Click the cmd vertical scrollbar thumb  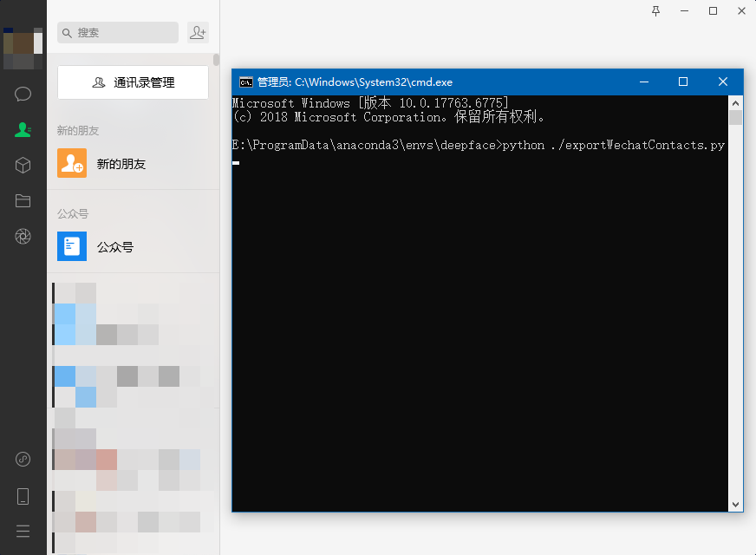735,118
